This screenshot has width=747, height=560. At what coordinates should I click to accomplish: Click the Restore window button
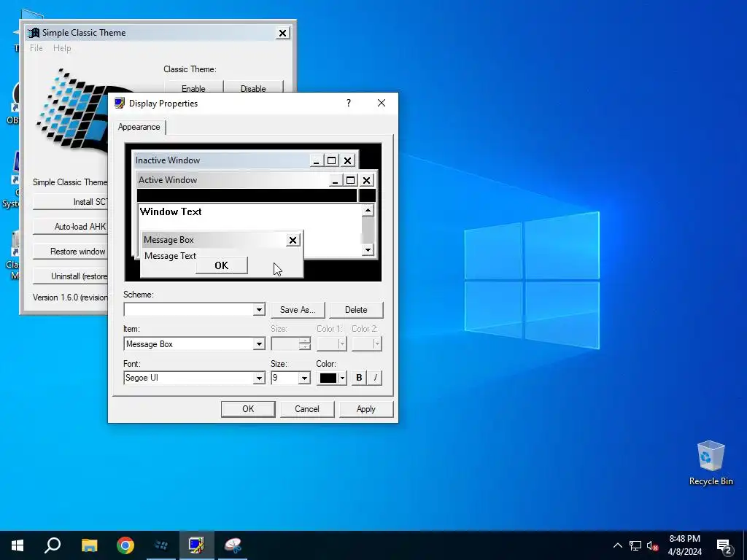(x=71, y=252)
